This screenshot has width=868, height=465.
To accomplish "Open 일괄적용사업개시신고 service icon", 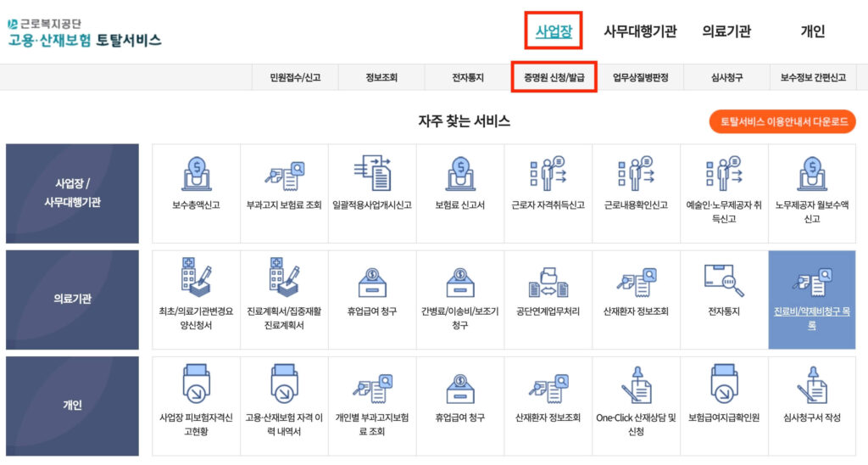I will 372,175.
